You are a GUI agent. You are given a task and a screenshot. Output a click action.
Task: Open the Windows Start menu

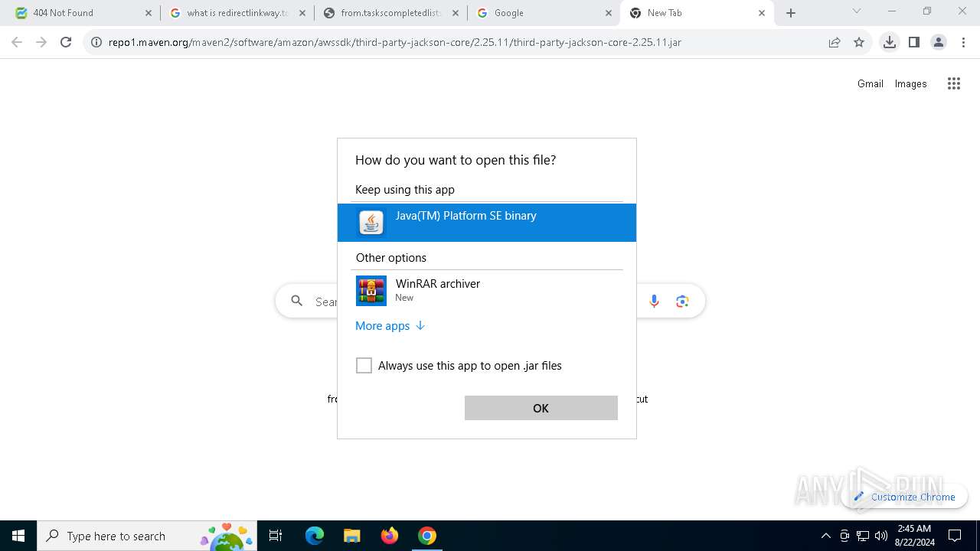click(18, 536)
